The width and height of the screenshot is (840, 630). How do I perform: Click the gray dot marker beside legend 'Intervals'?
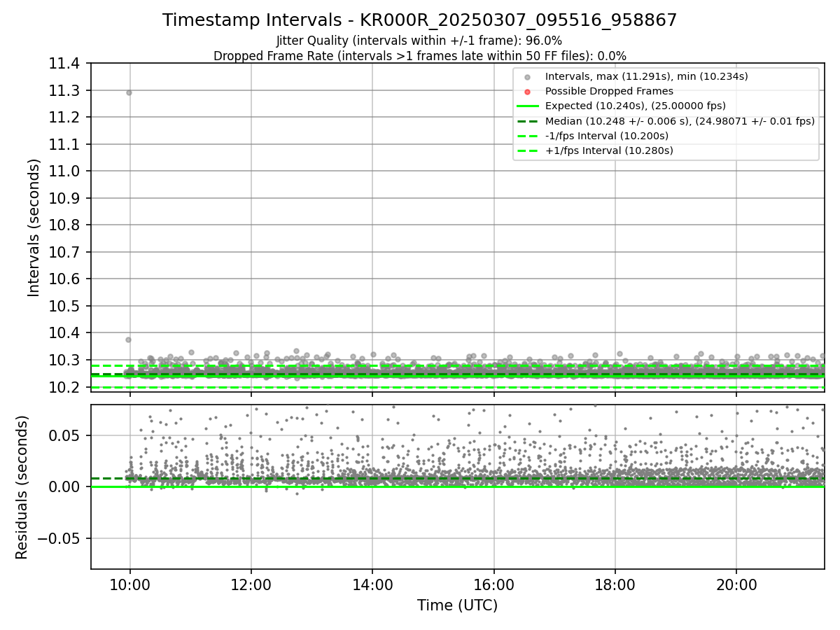(528, 77)
